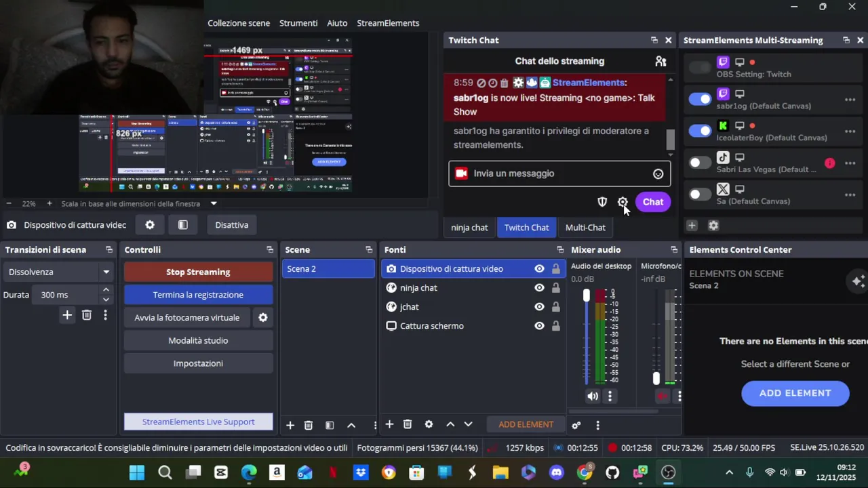Image resolution: width=868 pixels, height=488 pixels.
Task: Open Collezione scene menu
Action: (x=239, y=23)
